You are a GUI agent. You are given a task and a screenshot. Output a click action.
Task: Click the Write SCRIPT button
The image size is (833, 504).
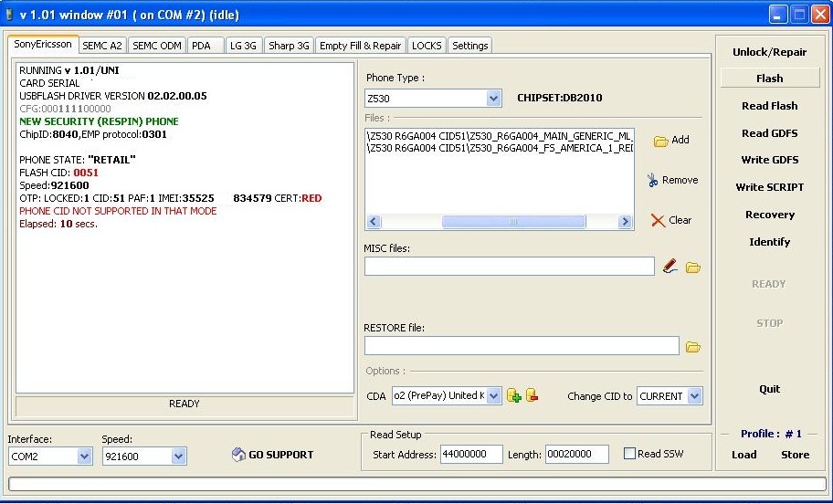pyautogui.click(x=769, y=187)
